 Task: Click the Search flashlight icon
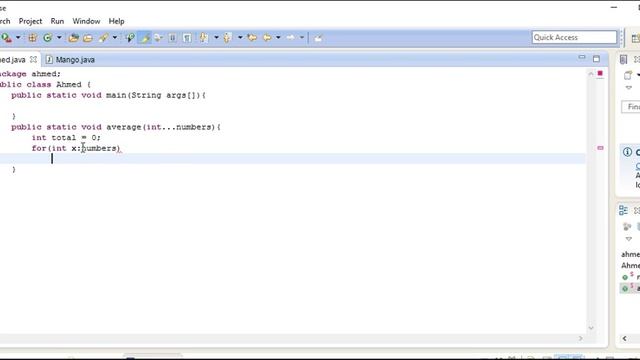pos(103,38)
